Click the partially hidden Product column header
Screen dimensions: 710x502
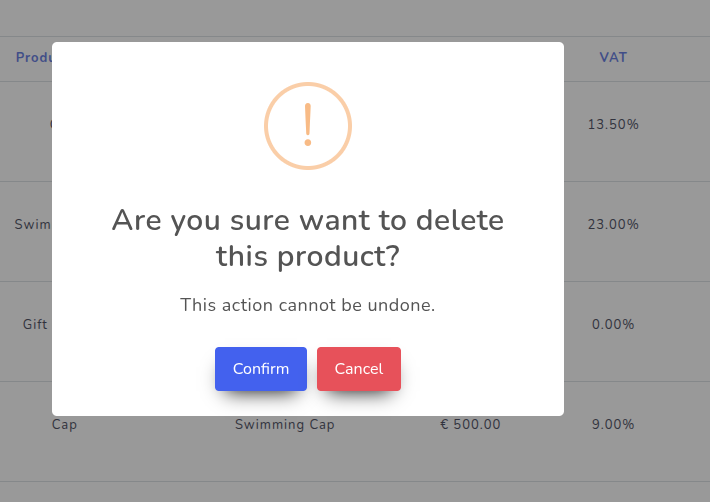click(x=34, y=57)
